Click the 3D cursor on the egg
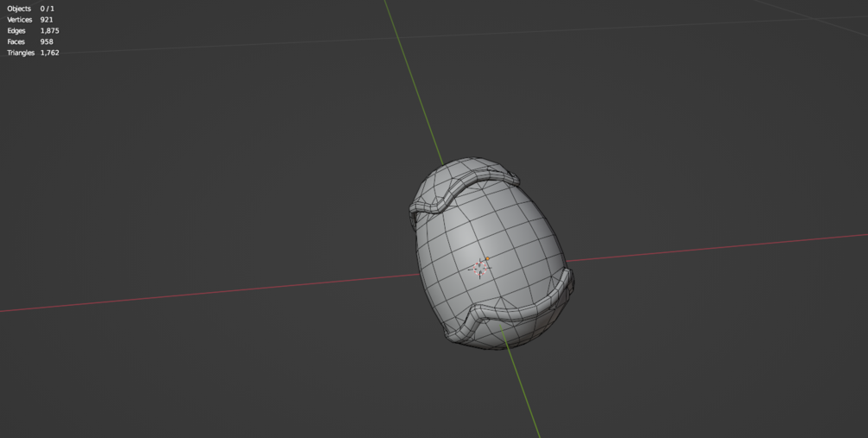Image resolution: width=868 pixels, height=438 pixels. pyautogui.click(x=480, y=270)
